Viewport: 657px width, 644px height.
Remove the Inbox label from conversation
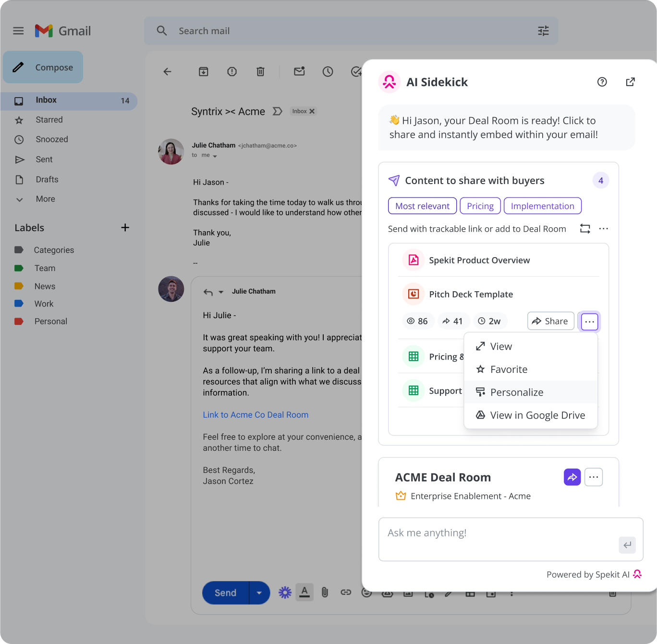312,111
